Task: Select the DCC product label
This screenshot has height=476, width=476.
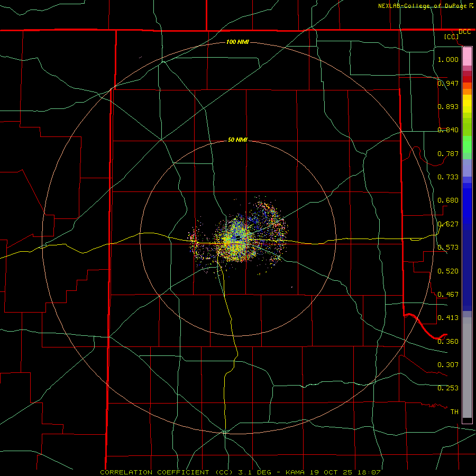Action: pos(464,32)
